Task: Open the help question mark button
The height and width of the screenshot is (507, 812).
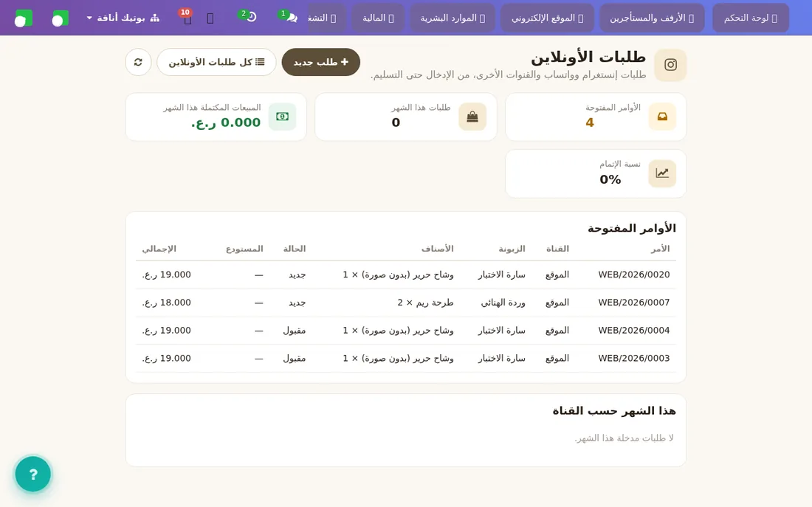Action: coord(33,474)
